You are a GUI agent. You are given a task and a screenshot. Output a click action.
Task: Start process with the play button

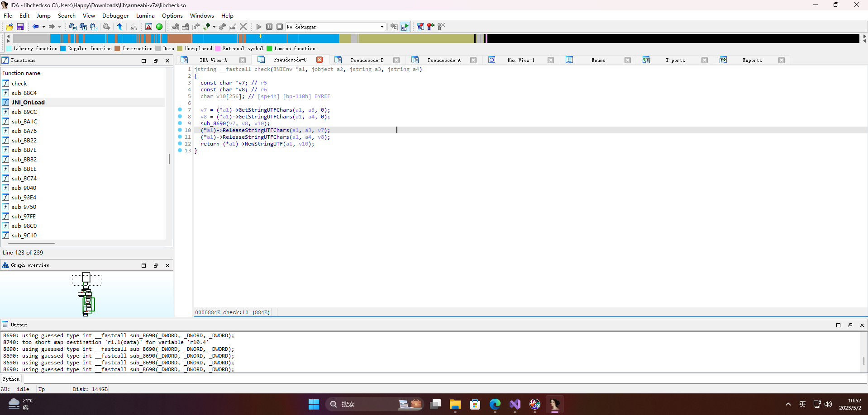point(259,27)
